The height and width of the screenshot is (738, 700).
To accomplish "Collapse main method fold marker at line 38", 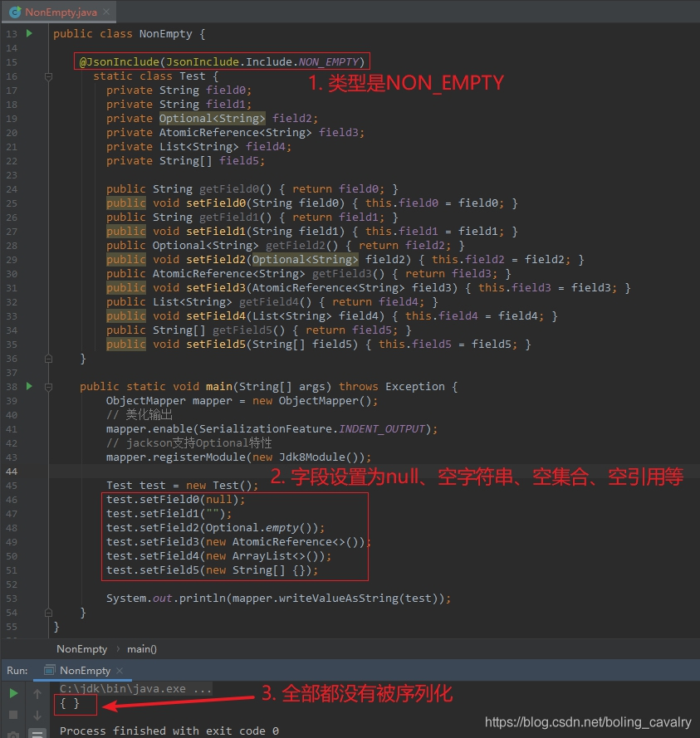I will coord(48,387).
